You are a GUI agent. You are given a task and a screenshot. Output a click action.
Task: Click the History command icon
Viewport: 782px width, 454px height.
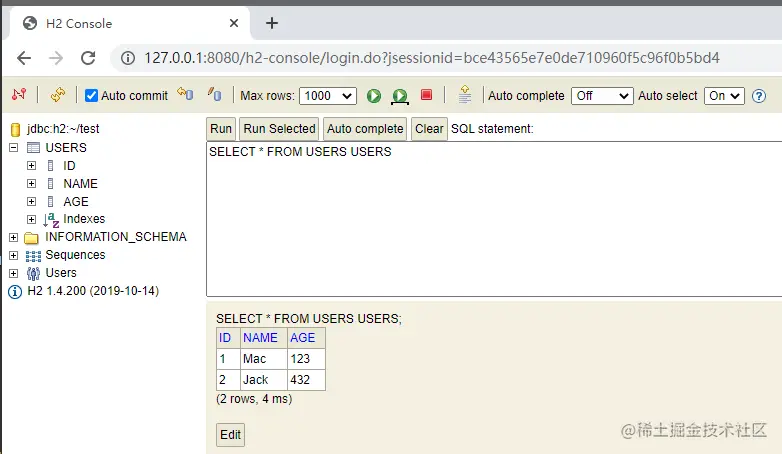pos(464,94)
